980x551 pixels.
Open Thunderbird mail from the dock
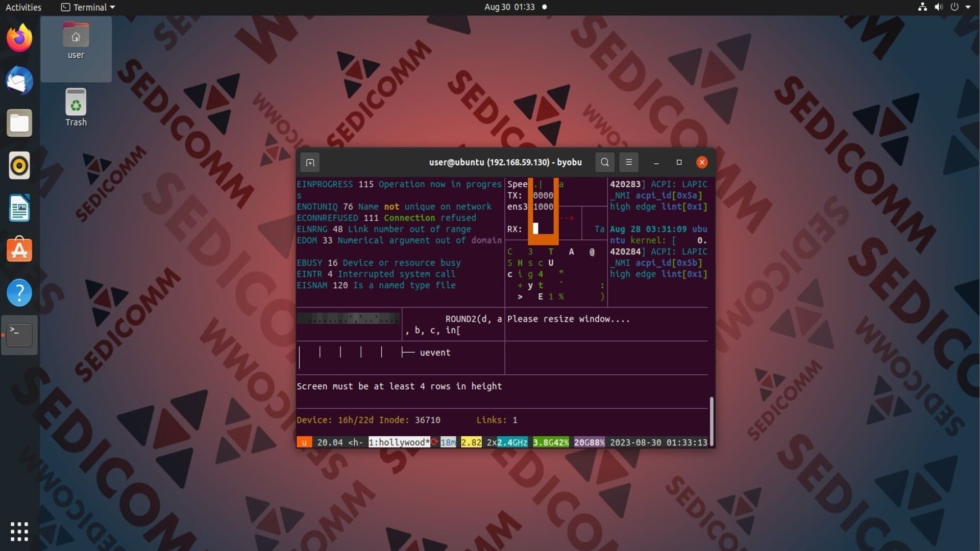pyautogui.click(x=19, y=81)
